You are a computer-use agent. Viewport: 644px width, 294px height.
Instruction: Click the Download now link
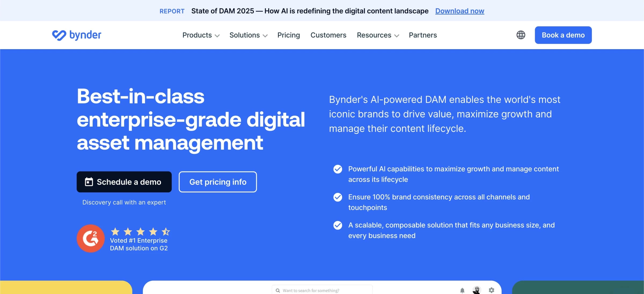coord(460,11)
